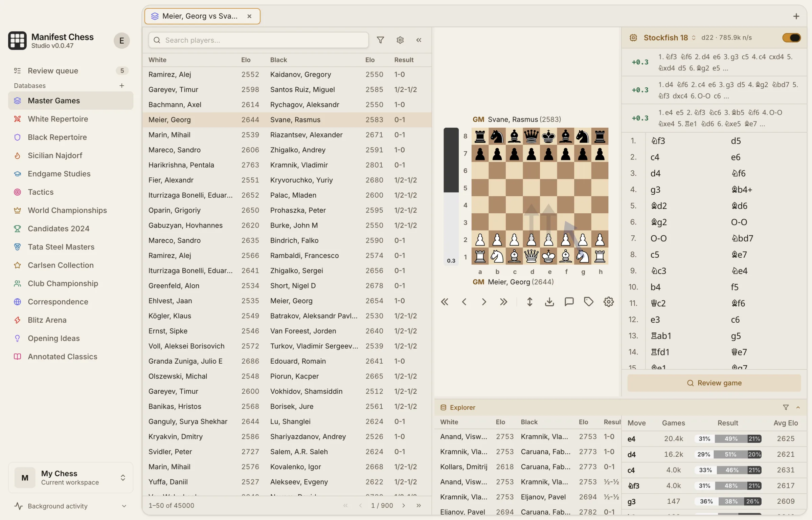Jump to the end of the game
Screen dimensions: 812x520
pyautogui.click(x=503, y=302)
